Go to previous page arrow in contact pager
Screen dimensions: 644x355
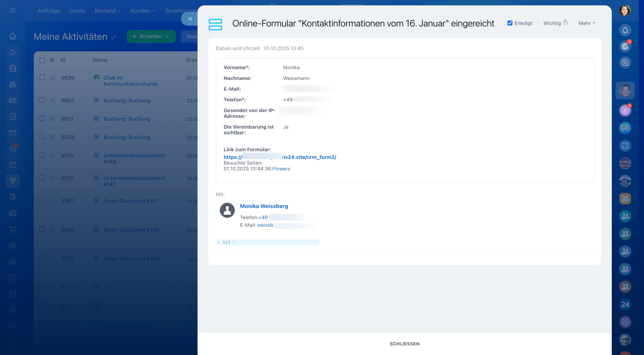coord(219,242)
